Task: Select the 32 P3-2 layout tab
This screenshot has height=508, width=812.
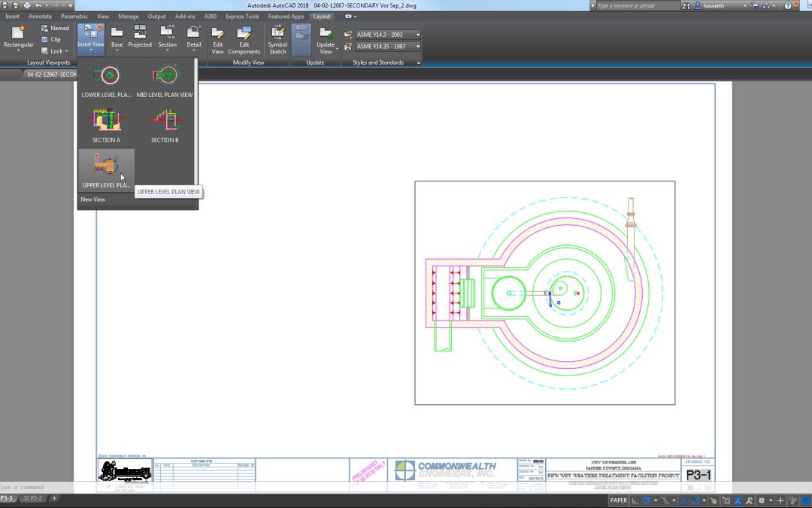Action: (32, 498)
